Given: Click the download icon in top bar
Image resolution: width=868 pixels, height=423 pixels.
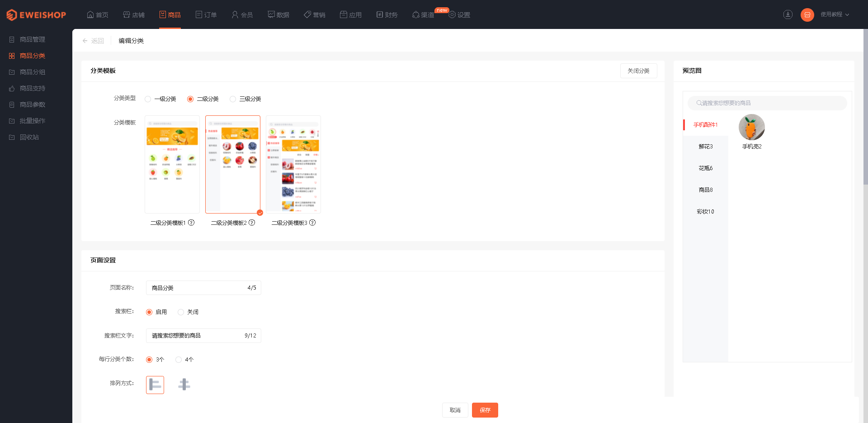Looking at the screenshot, I should coord(788,14).
